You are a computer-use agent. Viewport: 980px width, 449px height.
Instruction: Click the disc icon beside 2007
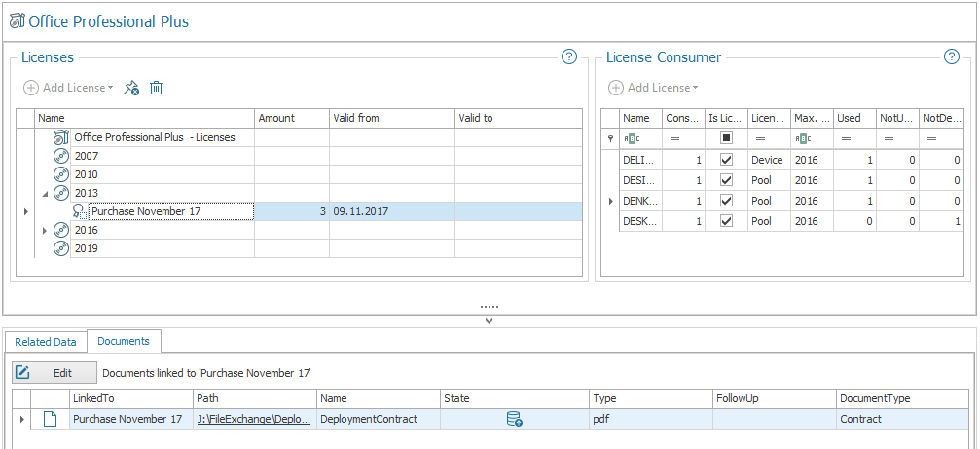coord(60,157)
